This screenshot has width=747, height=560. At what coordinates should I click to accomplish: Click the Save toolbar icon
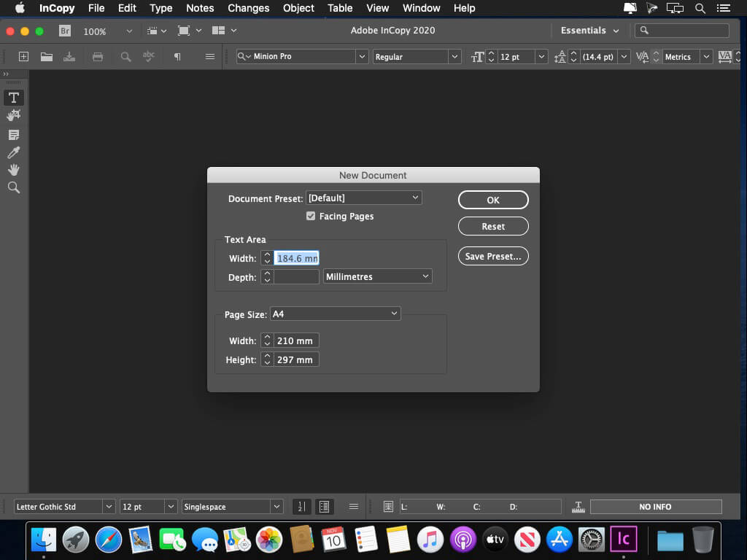(69, 57)
